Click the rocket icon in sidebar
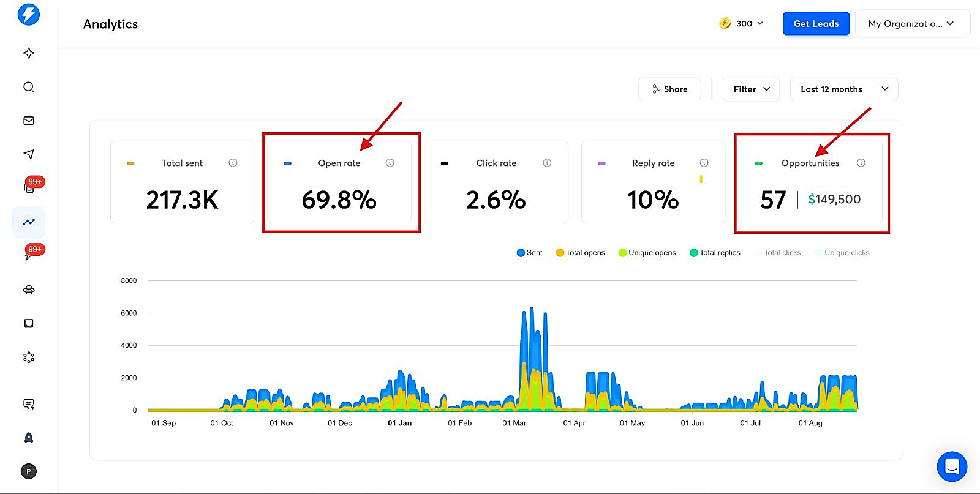 [29, 438]
